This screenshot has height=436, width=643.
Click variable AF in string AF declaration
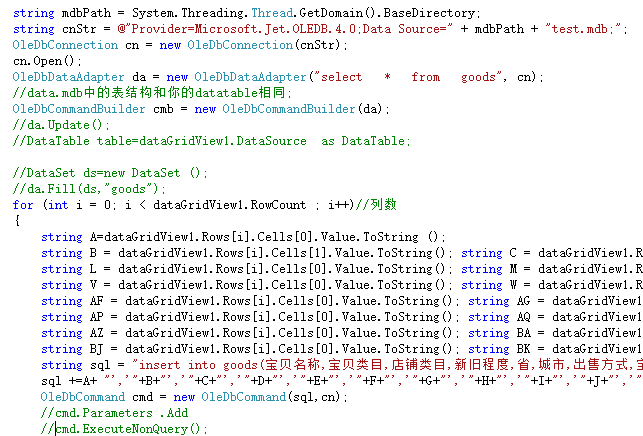point(97,301)
